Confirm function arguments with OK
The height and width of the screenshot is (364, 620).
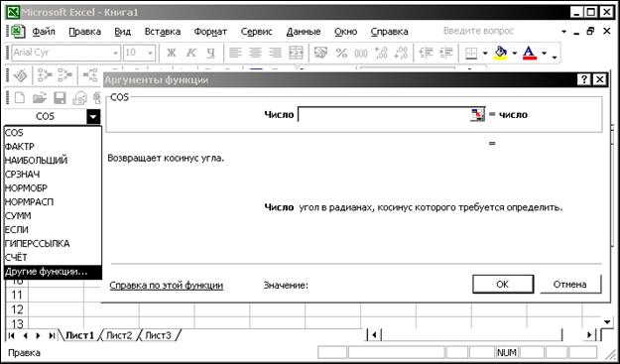[x=503, y=285]
